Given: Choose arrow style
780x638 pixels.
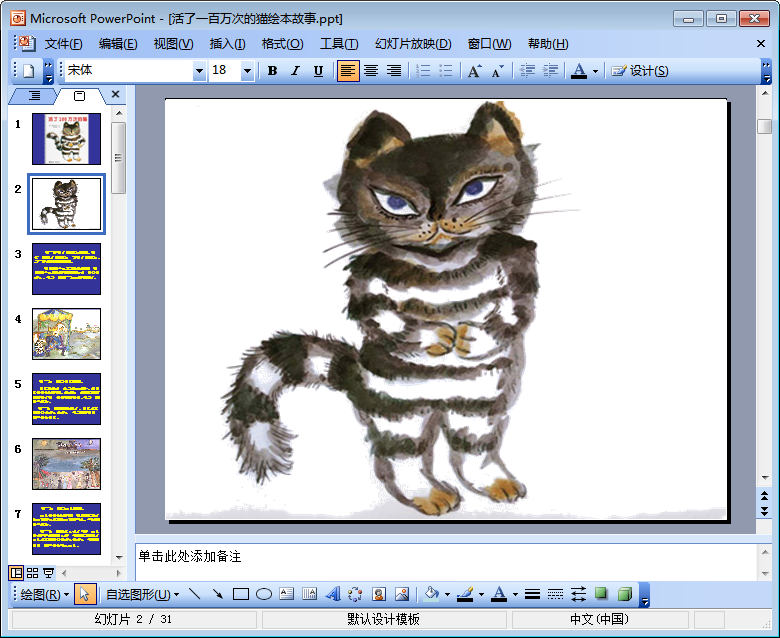Looking at the screenshot, I should click(x=578, y=594).
